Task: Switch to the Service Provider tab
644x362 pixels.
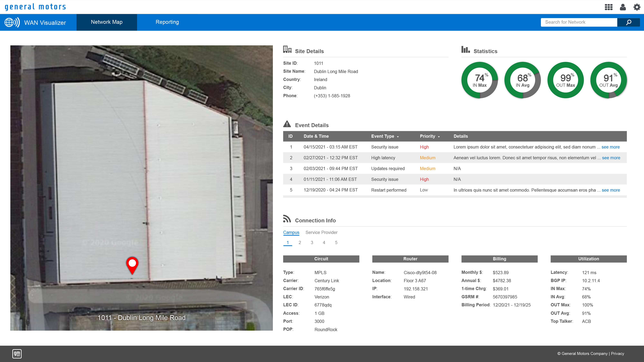Action: click(321, 232)
